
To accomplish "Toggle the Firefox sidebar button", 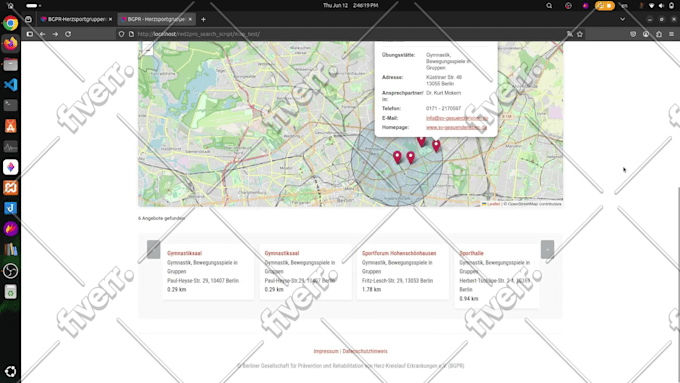I will pyautogui.click(x=29, y=34).
